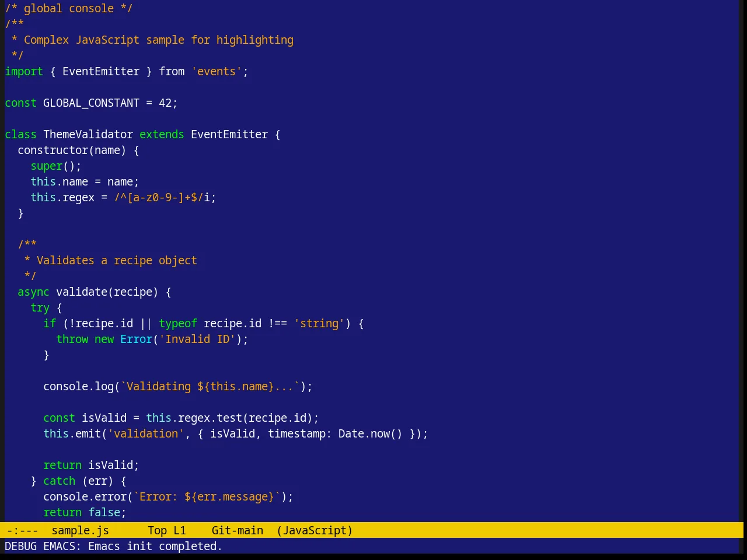The width and height of the screenshot is (747, 560).
Task: Click the 'events' string literal
Action: (217, 71)
